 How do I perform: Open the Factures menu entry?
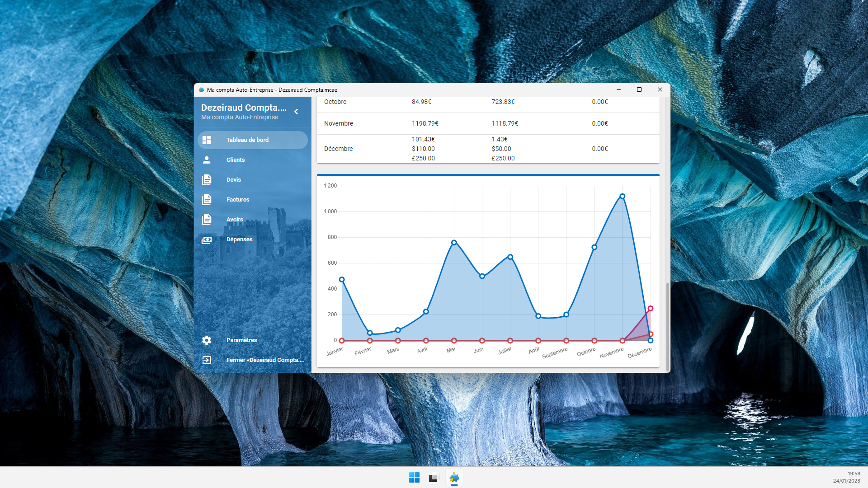[238, 200]
